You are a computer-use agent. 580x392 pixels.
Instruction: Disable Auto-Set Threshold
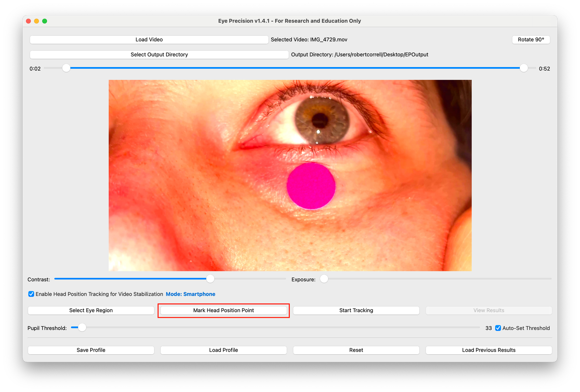[498, 328]
